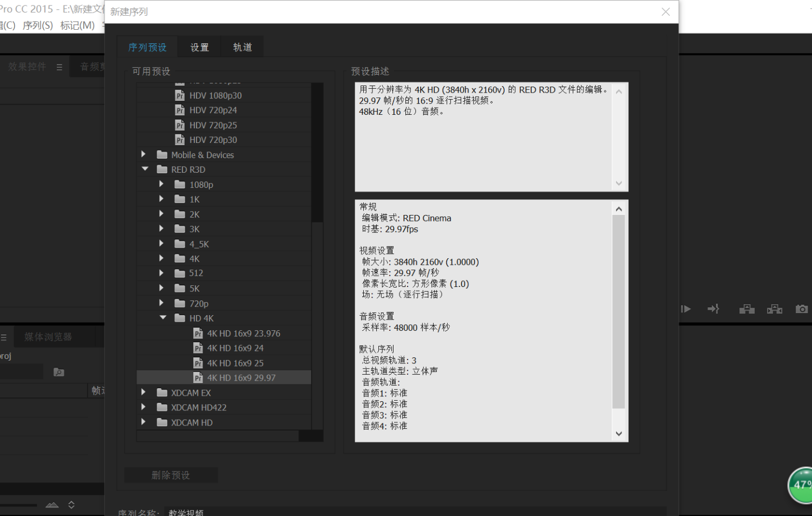
Task: Select the XDCAM HD folder row
Action: tap(224, 422)
